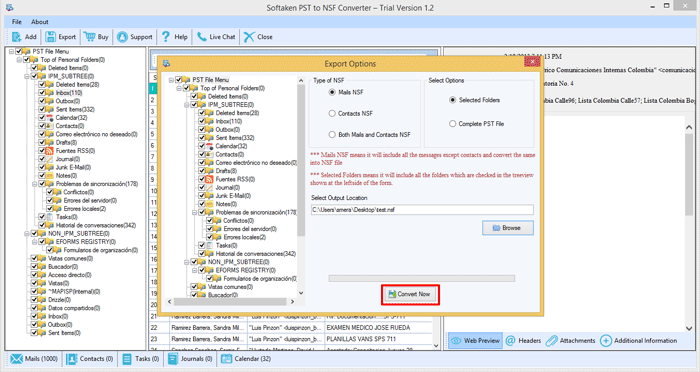
Task: Click the Tasks (0) icon in status bar
Action: coord(127,359)
